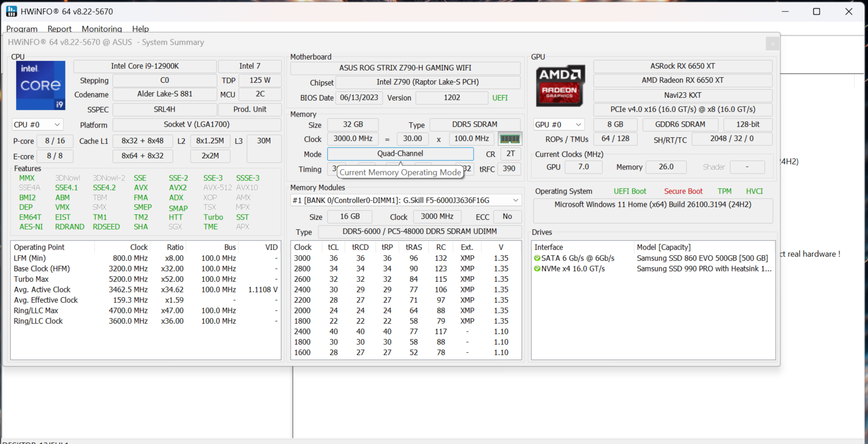The height and width of the screenshot is (444, 868).
Task: Click the UEFI Boot status label
Action: click(x=630, y=191)
